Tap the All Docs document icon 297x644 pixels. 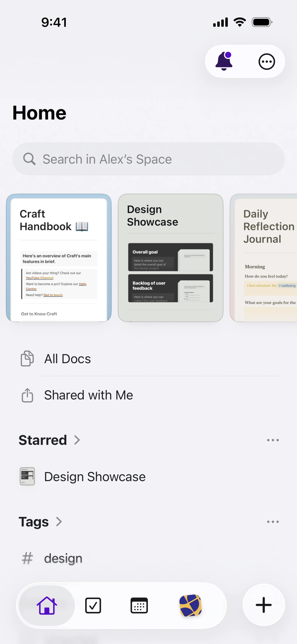(27, 359)
